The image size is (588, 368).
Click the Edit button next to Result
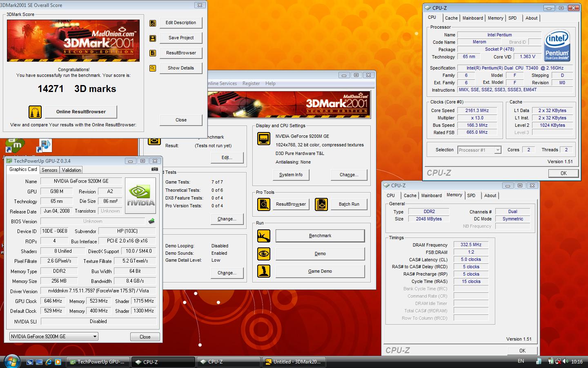(227, 158)
